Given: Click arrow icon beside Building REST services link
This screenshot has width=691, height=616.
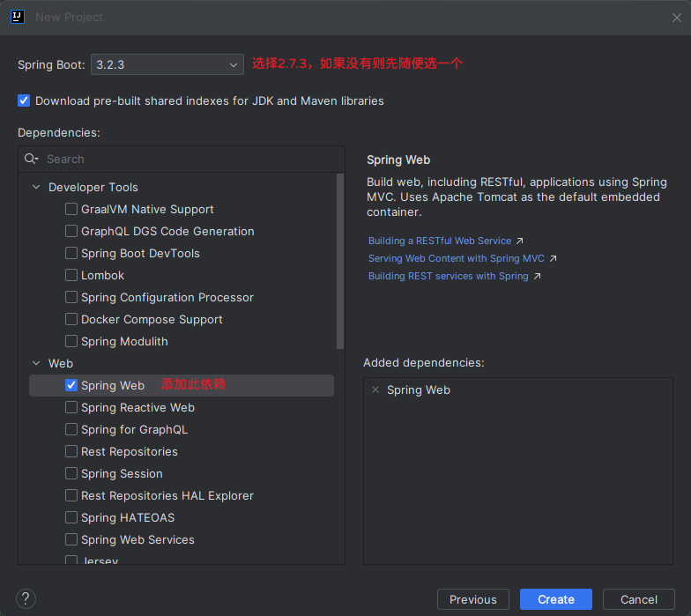Looking at the screenshot, I should coord(537,277).
